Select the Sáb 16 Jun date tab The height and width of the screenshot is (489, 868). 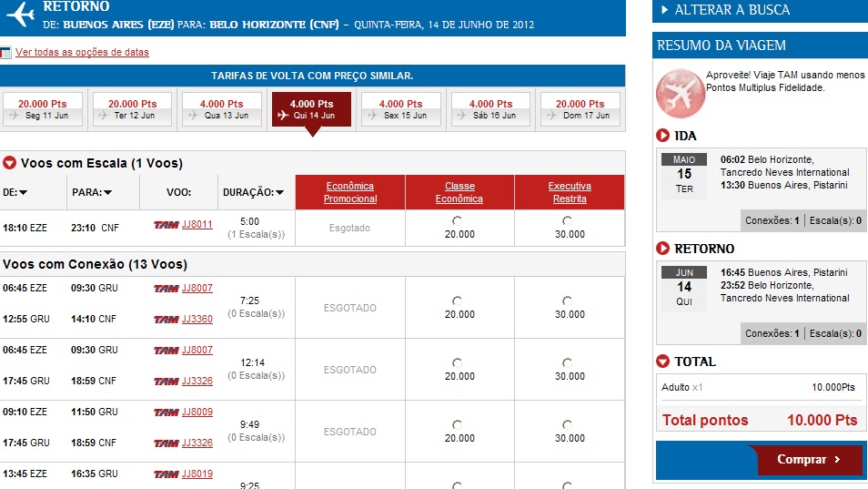[491, 109]
